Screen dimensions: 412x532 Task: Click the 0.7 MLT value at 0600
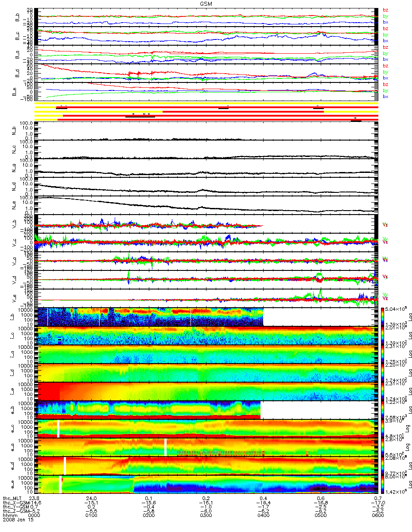tap(377, 498)
